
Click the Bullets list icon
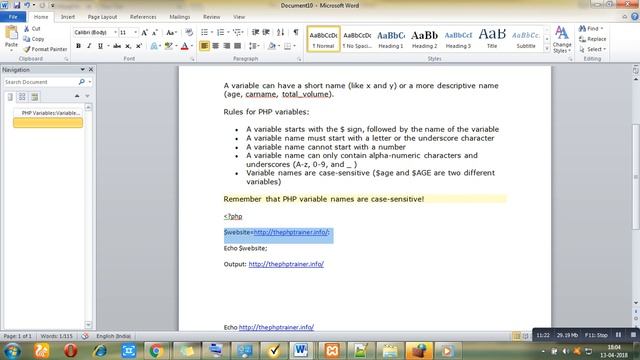204,33
